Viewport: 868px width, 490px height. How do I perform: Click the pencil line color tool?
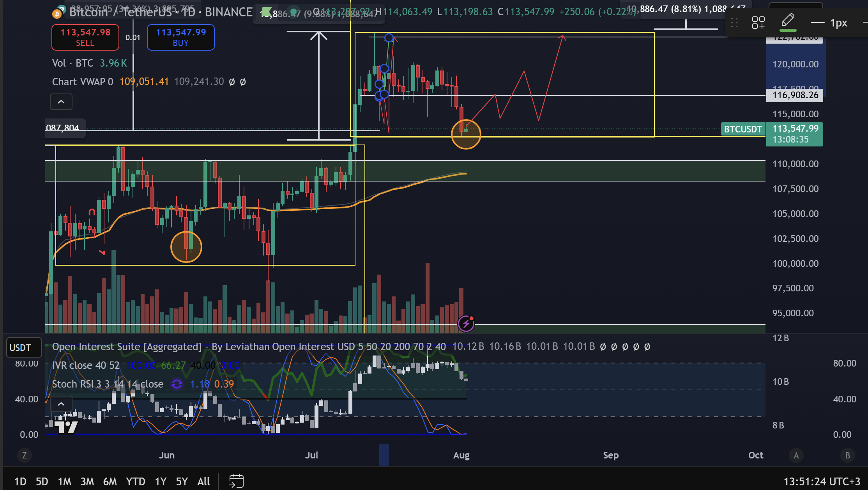click(x=788, y=22)
